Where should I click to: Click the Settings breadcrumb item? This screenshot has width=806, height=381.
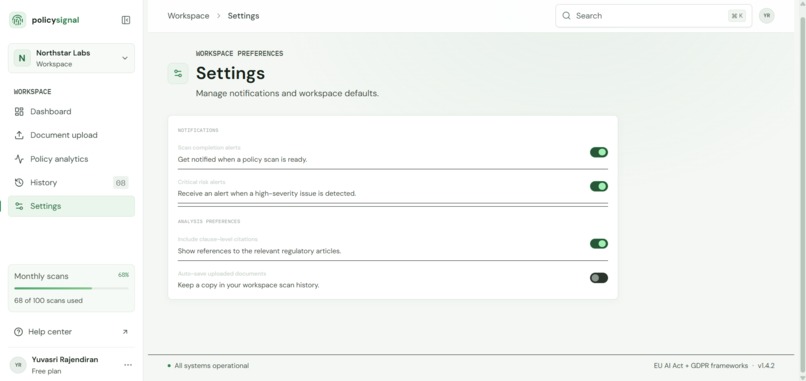coord(244,16)
